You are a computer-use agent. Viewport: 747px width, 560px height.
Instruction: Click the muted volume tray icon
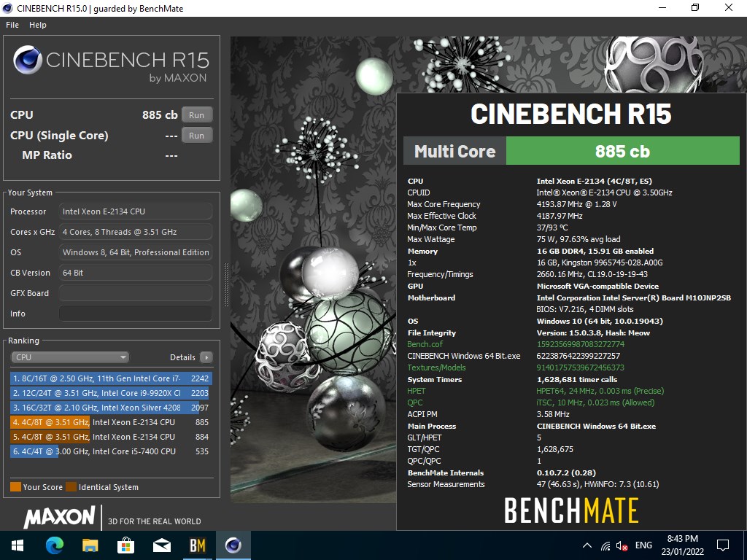click(622, 545)
